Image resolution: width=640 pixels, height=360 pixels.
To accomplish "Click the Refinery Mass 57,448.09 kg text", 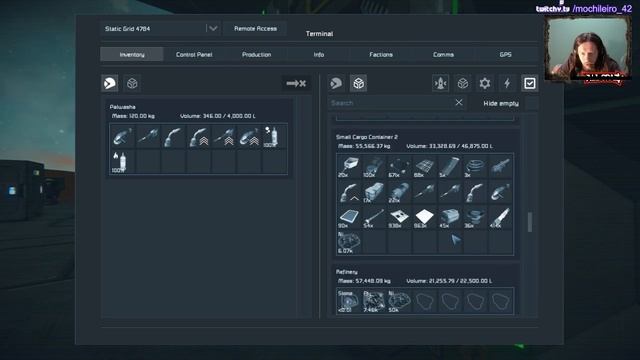I will (x=364, y=281).
